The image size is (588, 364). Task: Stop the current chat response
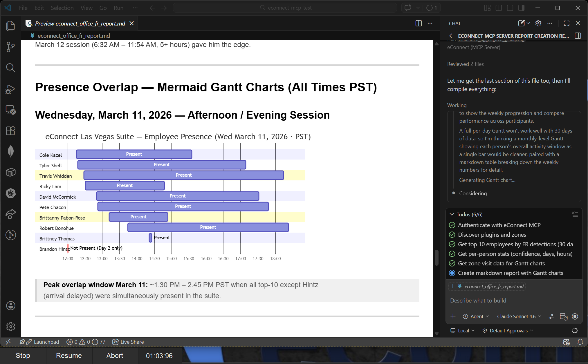[575, 316]
